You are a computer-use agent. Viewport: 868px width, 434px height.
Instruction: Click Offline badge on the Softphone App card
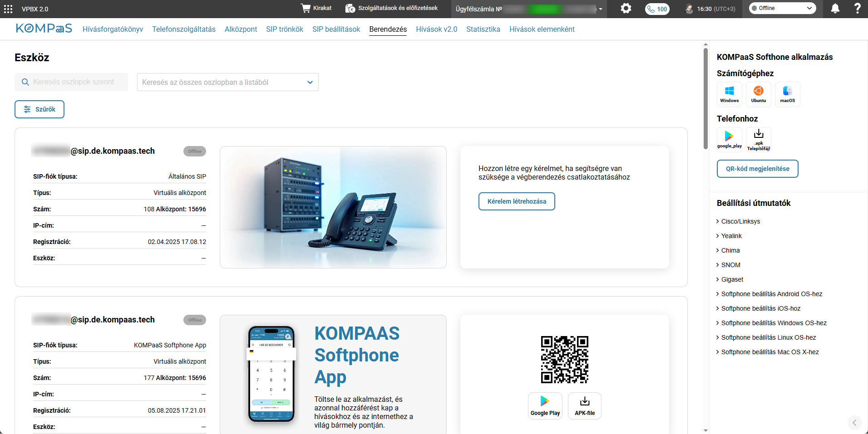(x=195, y=320)
